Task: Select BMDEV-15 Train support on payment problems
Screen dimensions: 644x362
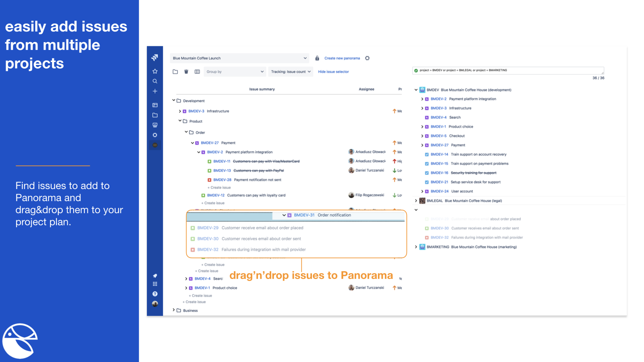Action: pos(466,164)
